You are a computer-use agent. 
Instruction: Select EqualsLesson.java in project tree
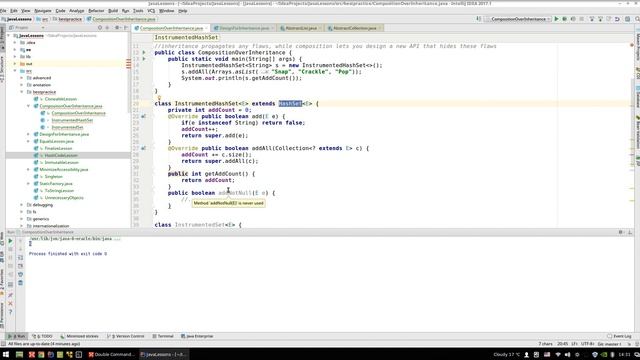[x=57, y=141]
